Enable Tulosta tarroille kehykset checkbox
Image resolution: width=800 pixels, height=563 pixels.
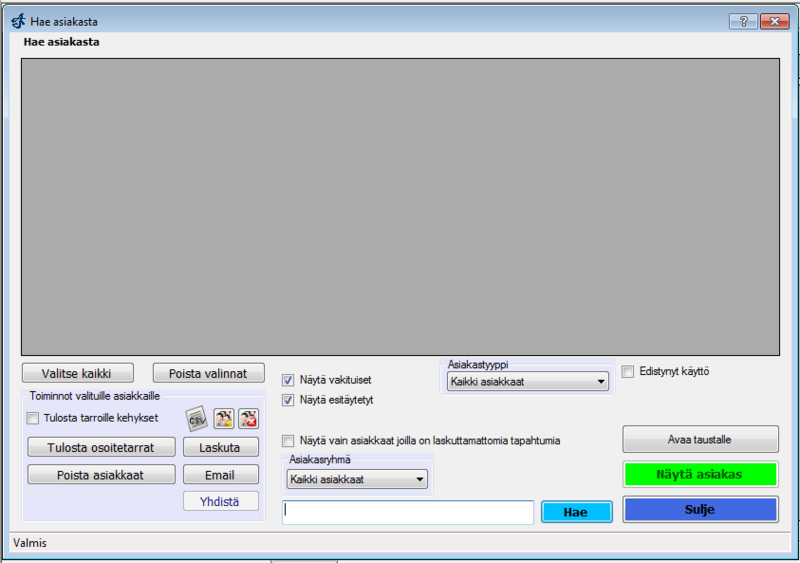33,418
